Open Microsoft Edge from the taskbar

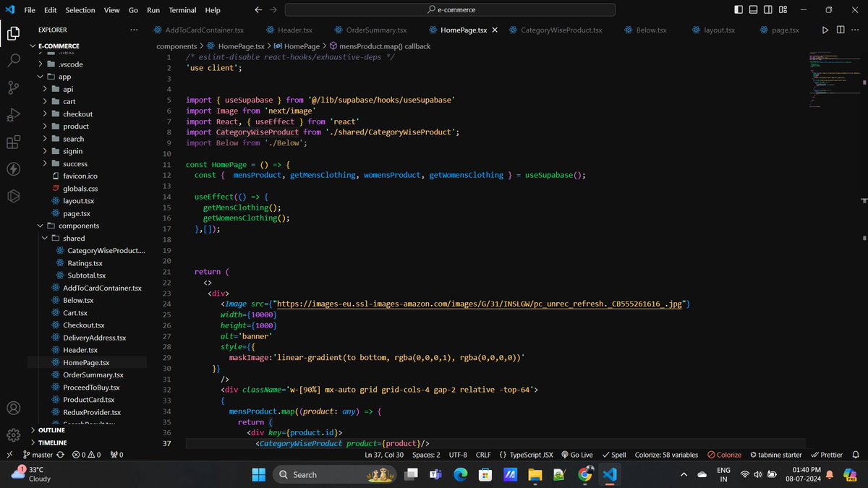coord(461,474)
